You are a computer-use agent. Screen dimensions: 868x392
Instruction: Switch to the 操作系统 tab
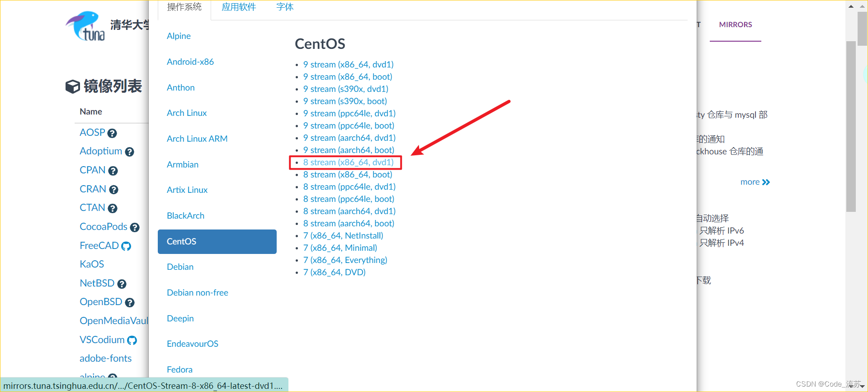coord(184,7)
